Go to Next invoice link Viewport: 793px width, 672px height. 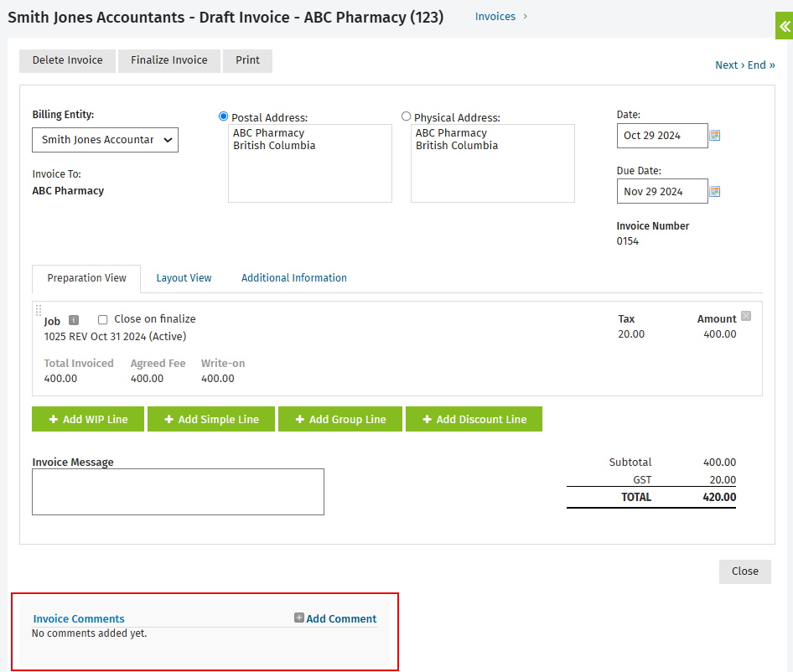tap(729, 65)
